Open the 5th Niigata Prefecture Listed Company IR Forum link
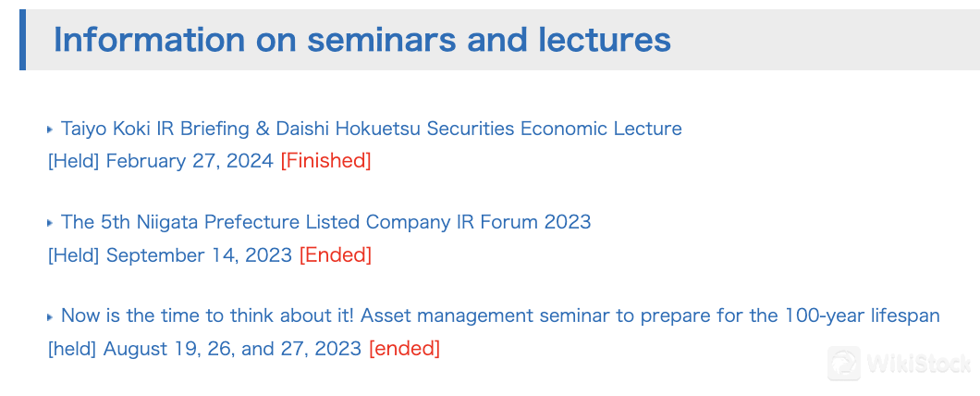Image resolution: width=980 pixels, height=396 pixels. click(x=325, y=222)
